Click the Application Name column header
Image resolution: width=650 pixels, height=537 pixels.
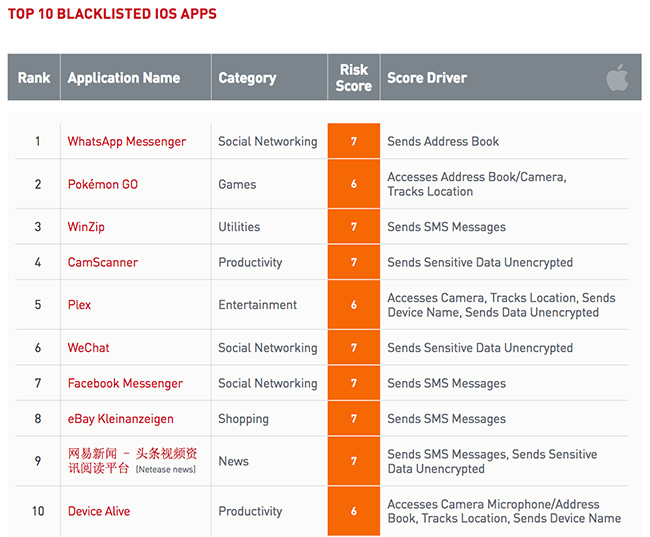point(124,78)
